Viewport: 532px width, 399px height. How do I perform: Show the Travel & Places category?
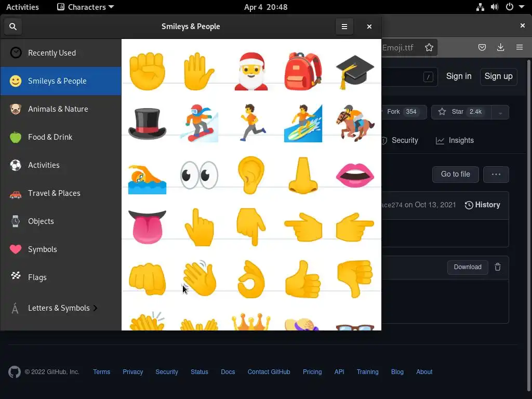[61, 193]
